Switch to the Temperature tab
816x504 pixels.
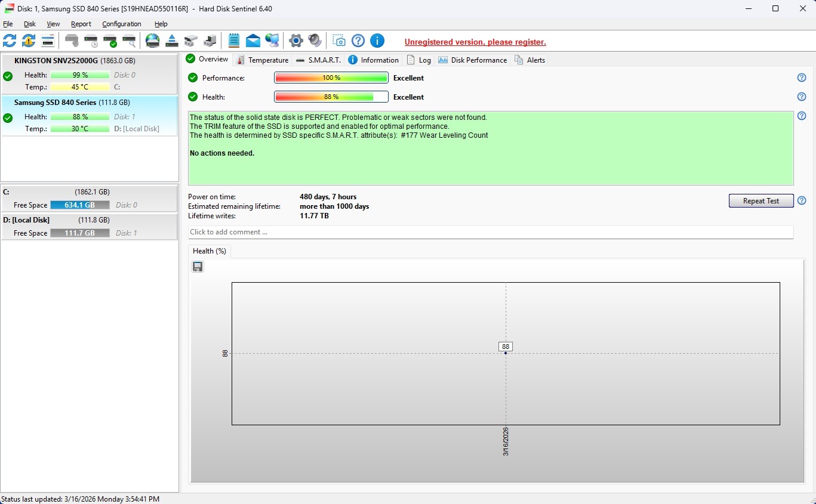point(263,60)
